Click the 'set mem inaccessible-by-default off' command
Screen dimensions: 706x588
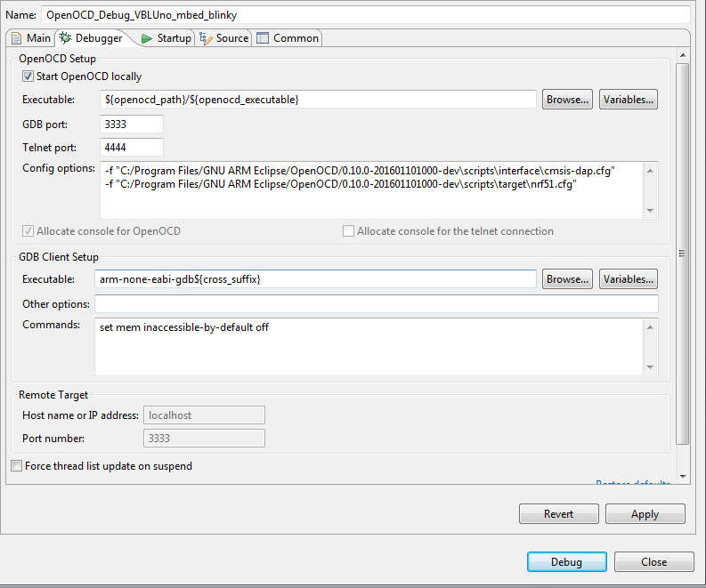coord(184,327)
